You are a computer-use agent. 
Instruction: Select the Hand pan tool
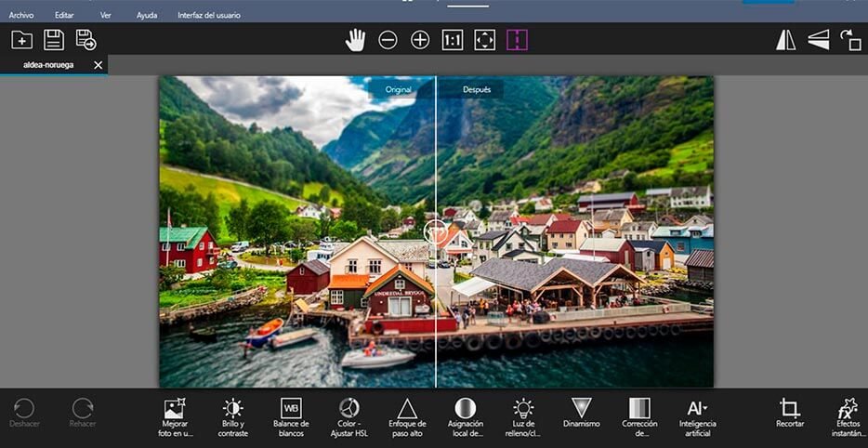[355, 40]
